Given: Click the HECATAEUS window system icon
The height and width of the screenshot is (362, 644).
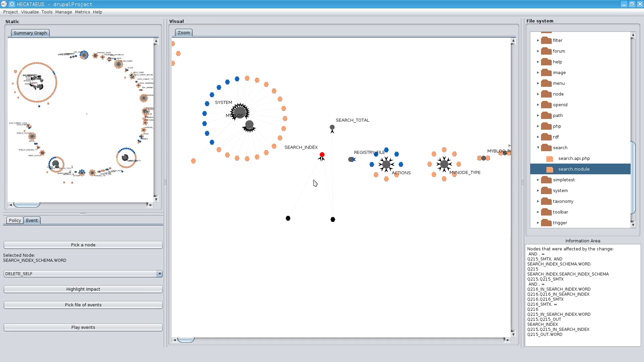Looking at the screenshot, I should coord(4,4).
